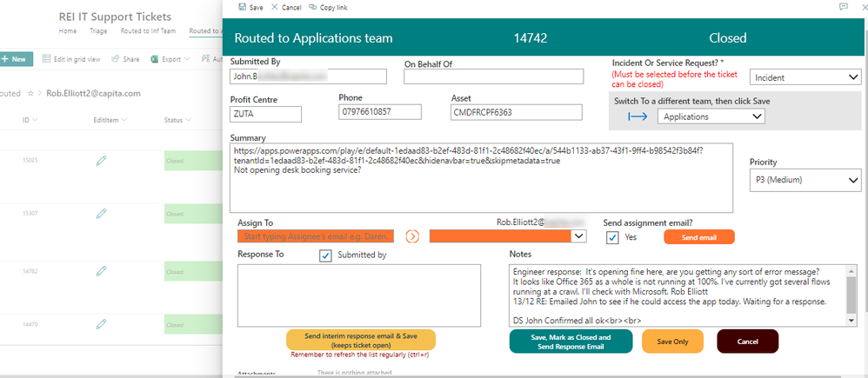Click the Notes scrollbar down arrow
Viewport: 868px width, 378px height.
[x=851, y=321]
